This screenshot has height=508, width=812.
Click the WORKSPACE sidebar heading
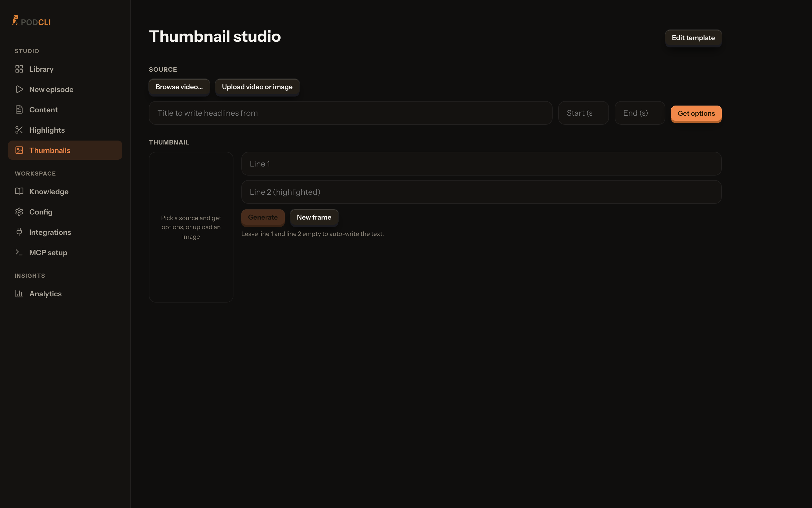pyautogui.click(x=35, y=174)
